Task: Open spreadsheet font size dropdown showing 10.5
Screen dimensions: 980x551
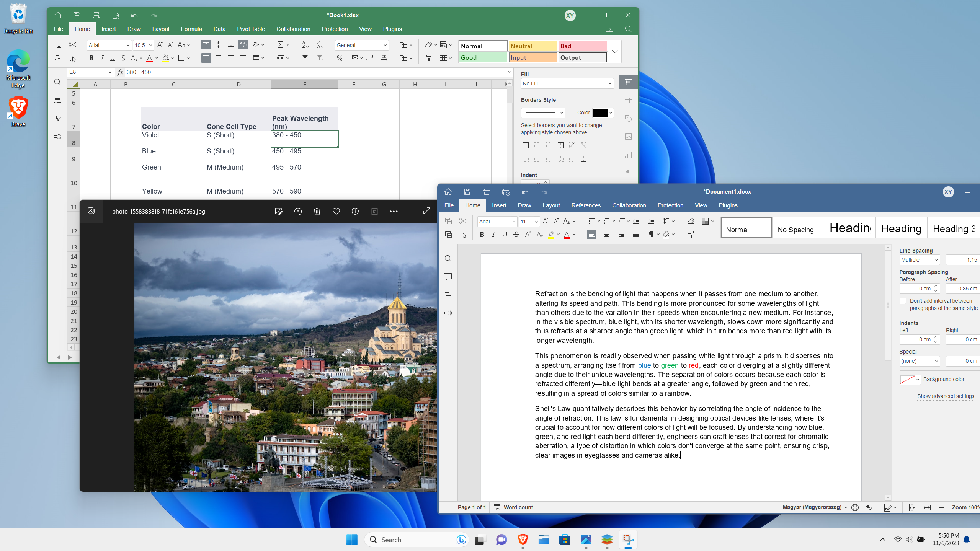Action: [x=144, y=45]
